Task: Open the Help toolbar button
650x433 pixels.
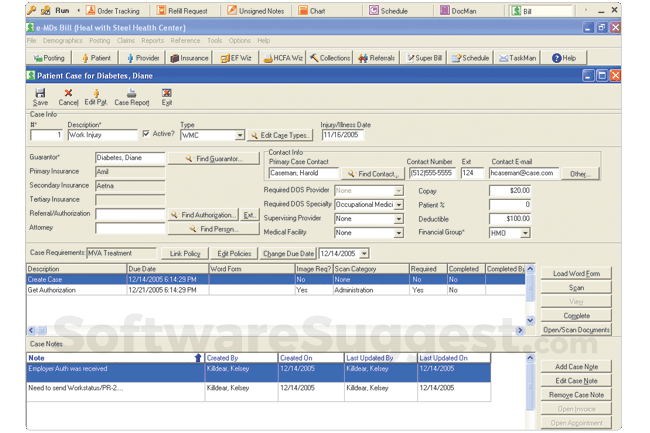Action: pyautogui.click(x=563, y=58)
